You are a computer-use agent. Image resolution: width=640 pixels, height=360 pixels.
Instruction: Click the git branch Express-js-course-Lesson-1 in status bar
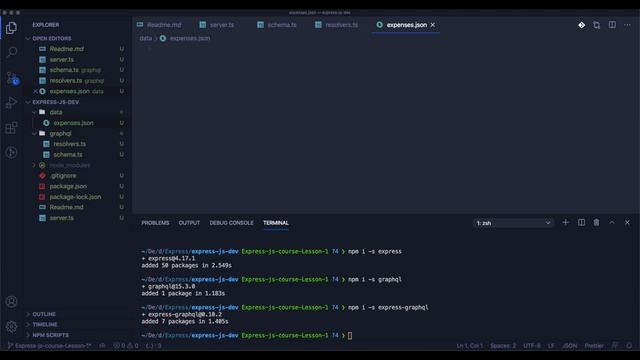49,345
